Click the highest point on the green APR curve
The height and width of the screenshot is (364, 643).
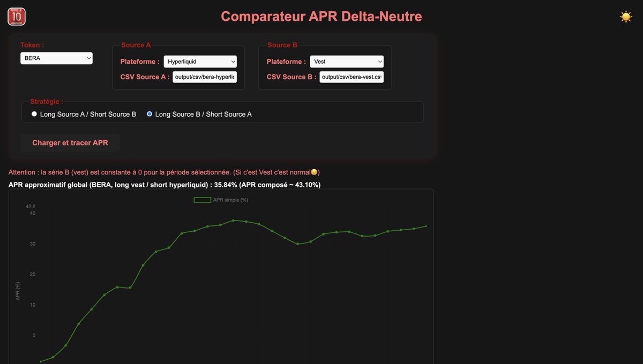[234, 220]
